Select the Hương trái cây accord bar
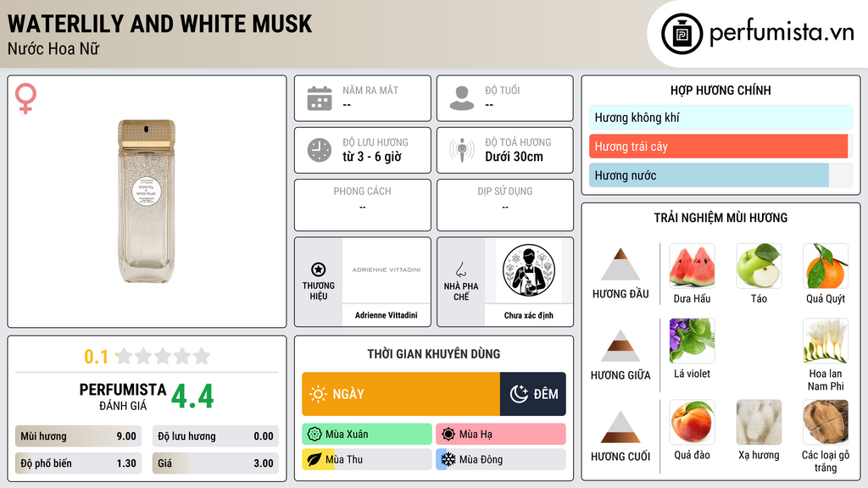The width and height of the screenshot is (868, 488). point(721,147)
